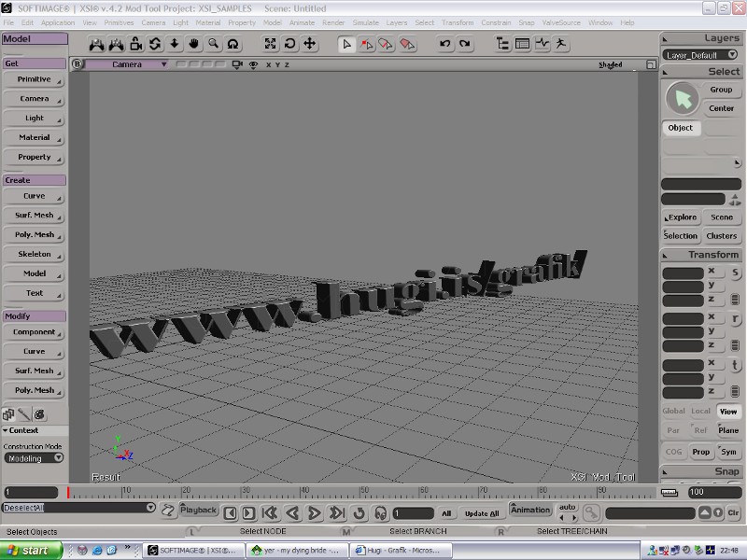Click the key icon beside auto

pyautogui.click(x=591, y=512)
